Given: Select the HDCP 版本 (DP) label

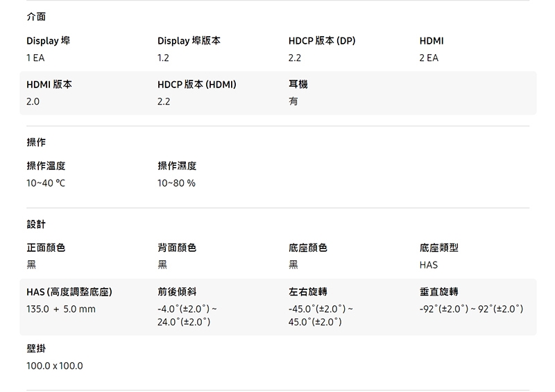Looking at the screenshot, I should tap(322, 41).
